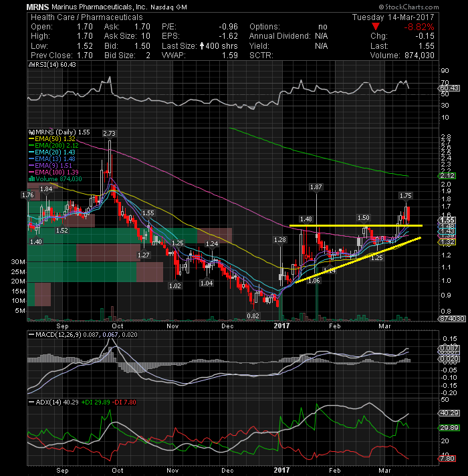Click the 1.40 September low price label
The image size is (468, 476).
pyautogui.click(x=36, y=241)
